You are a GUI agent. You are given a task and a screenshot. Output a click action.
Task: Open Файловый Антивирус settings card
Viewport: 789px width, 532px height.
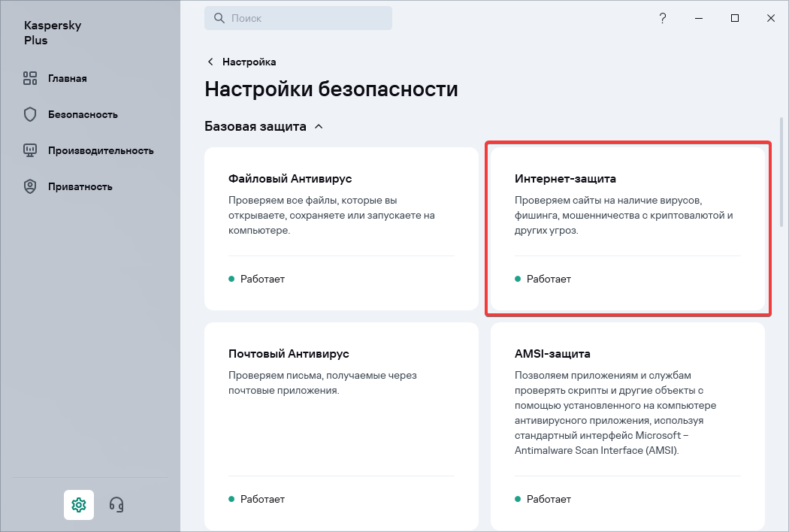click(341, 228)
